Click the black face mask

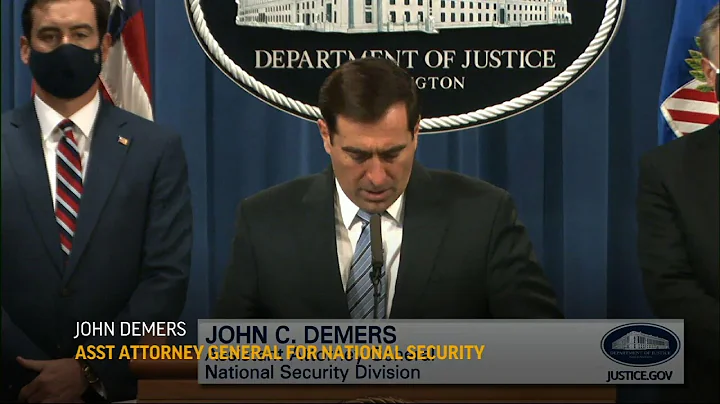click(x=66, y=71)
